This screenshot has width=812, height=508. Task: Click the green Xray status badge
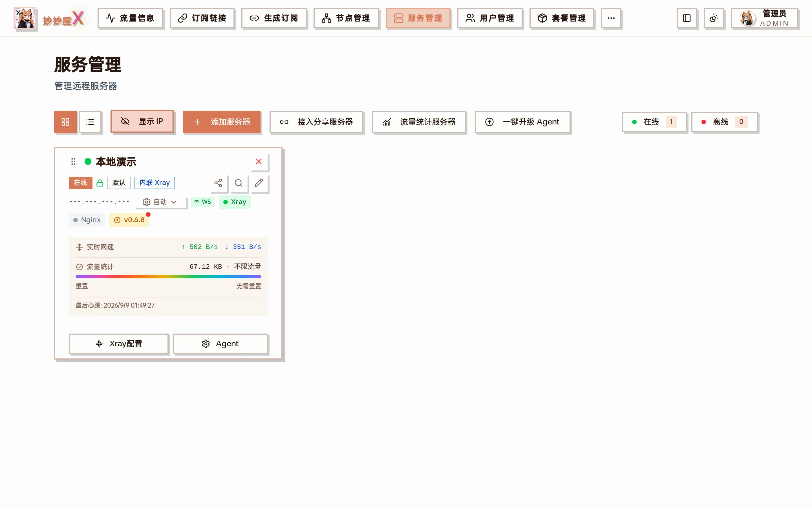pos(235,202)
